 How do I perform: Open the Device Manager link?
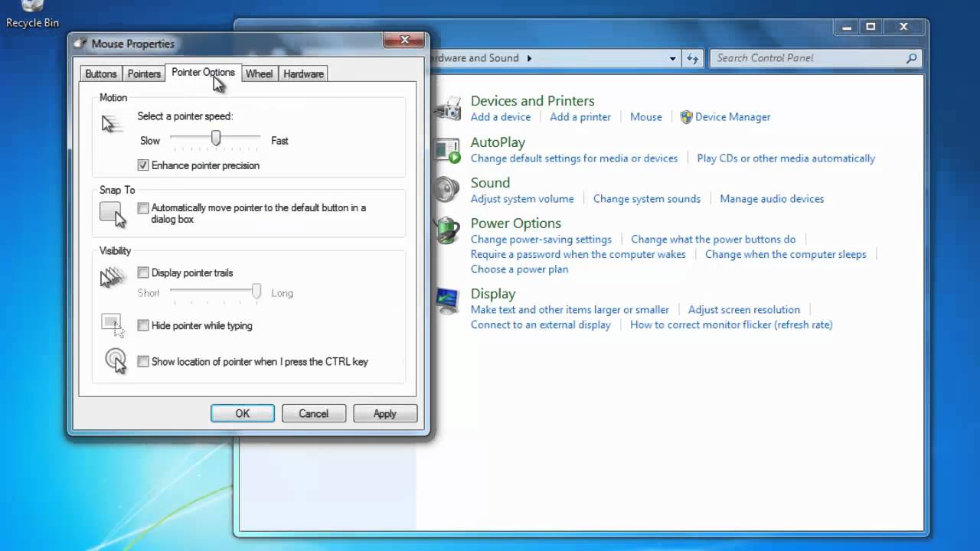[733, 117]
